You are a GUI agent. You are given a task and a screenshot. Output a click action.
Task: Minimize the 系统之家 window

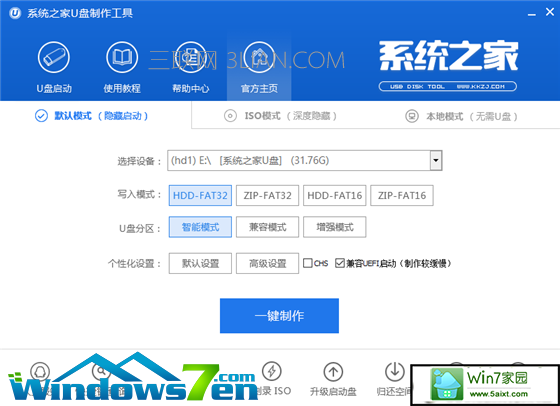(x=532, y=14)
